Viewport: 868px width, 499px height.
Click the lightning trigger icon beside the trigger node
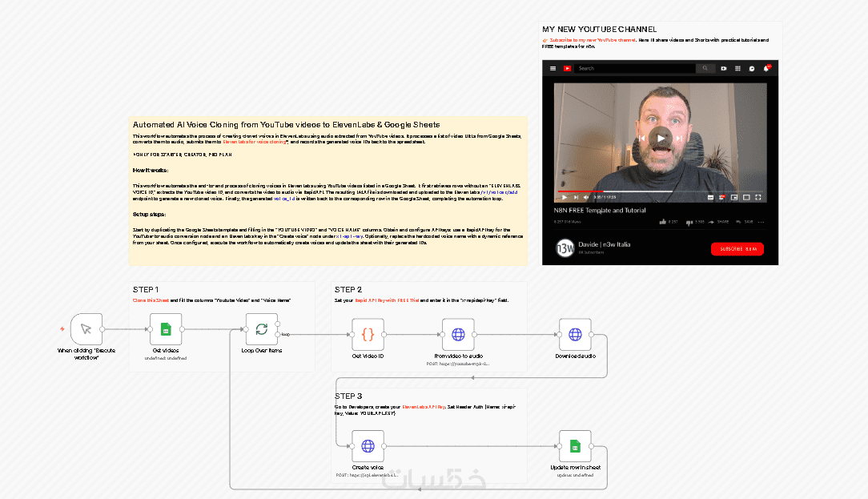click(62, 329)
